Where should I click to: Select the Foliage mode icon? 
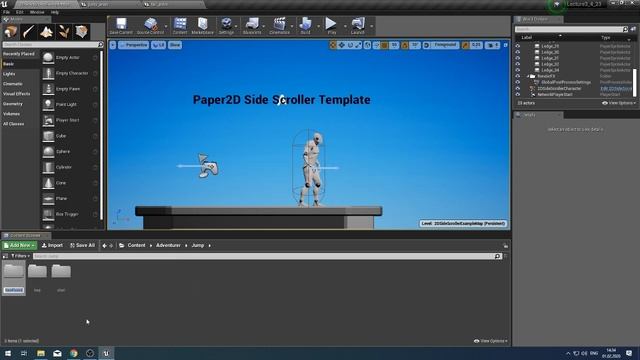[x=64, y=31]
